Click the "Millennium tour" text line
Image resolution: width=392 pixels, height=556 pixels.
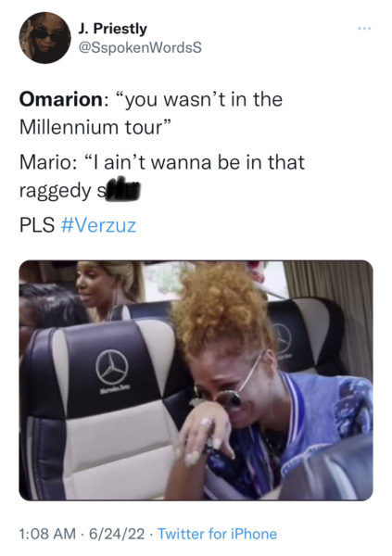tap(95, 127)
